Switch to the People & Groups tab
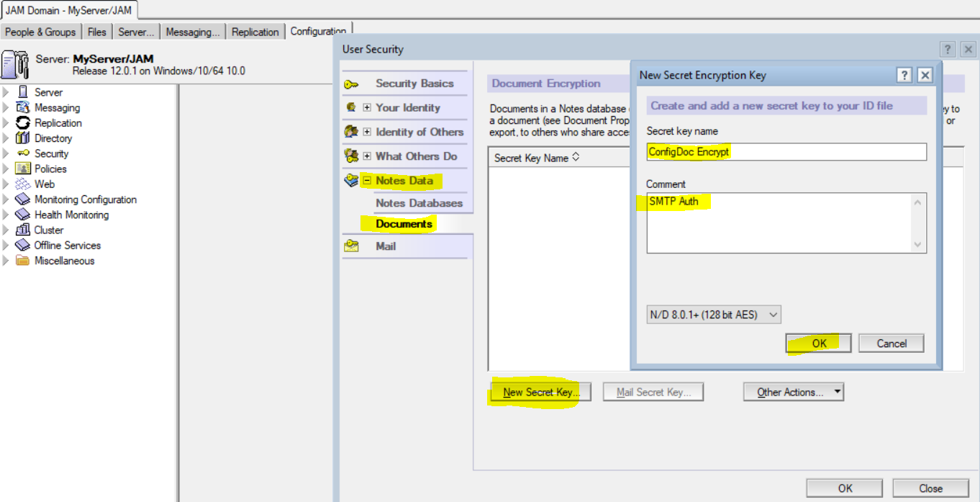Image resolution: width=980 pixels, height=502 pixels. coord(40,32)
